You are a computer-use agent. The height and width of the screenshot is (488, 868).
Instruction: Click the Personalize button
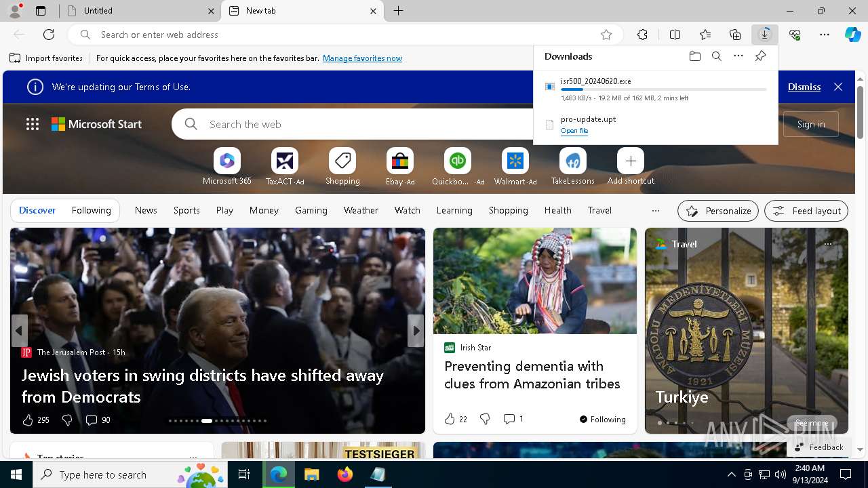pos(718,211)
